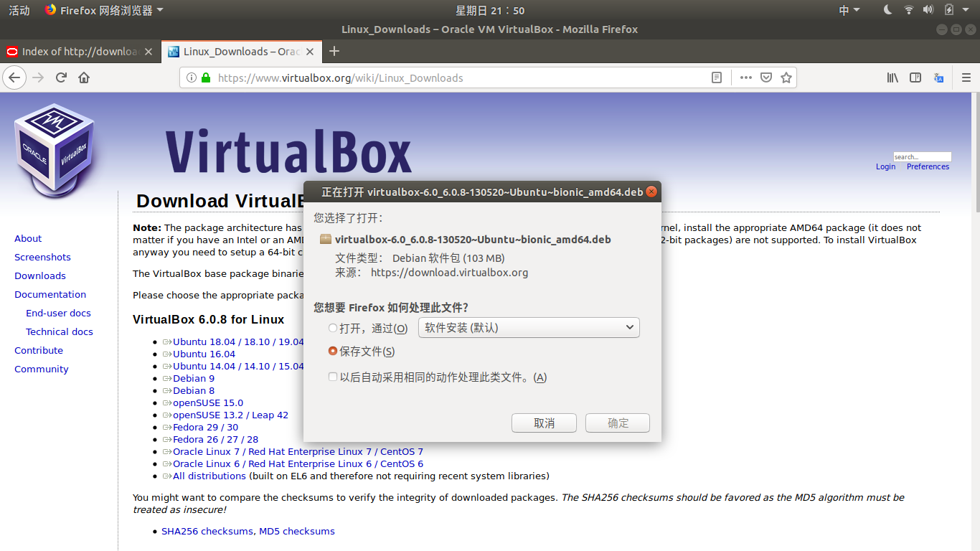Open the Activities overview
This screenshot has width=980, height=551.
(19, 10)
